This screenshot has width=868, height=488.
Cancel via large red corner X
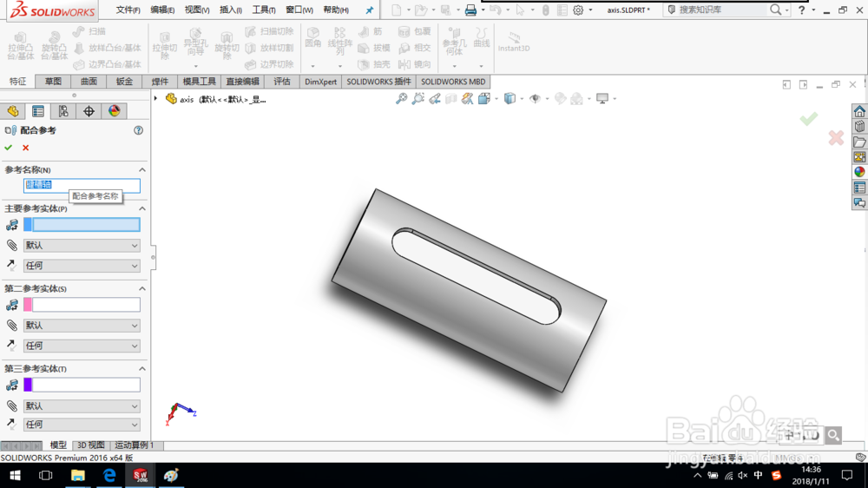point(836,137)
